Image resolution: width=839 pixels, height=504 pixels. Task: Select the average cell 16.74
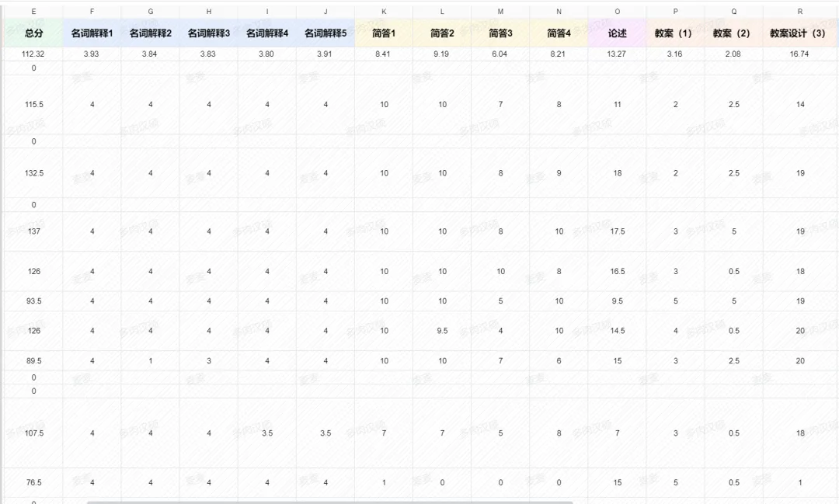point(799,54)
